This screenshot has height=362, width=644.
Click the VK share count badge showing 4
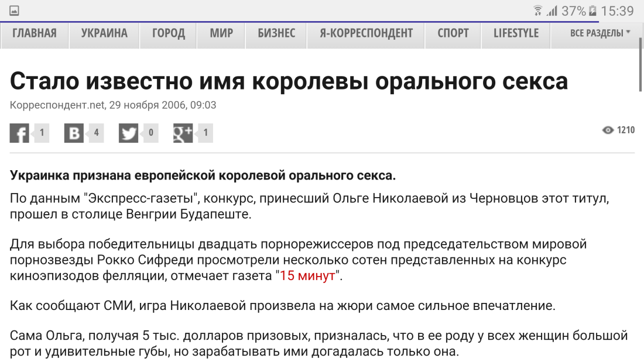point(97,133)
